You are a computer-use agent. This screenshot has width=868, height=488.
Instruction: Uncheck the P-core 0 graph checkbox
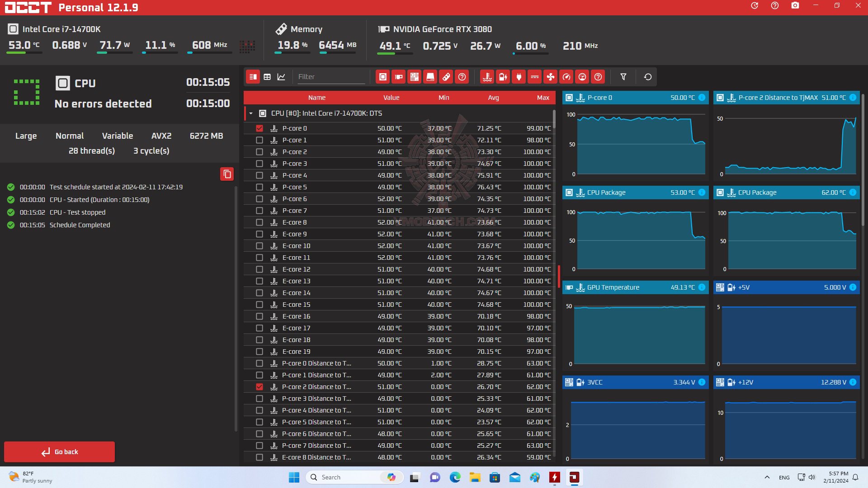(x=259, y=128)
